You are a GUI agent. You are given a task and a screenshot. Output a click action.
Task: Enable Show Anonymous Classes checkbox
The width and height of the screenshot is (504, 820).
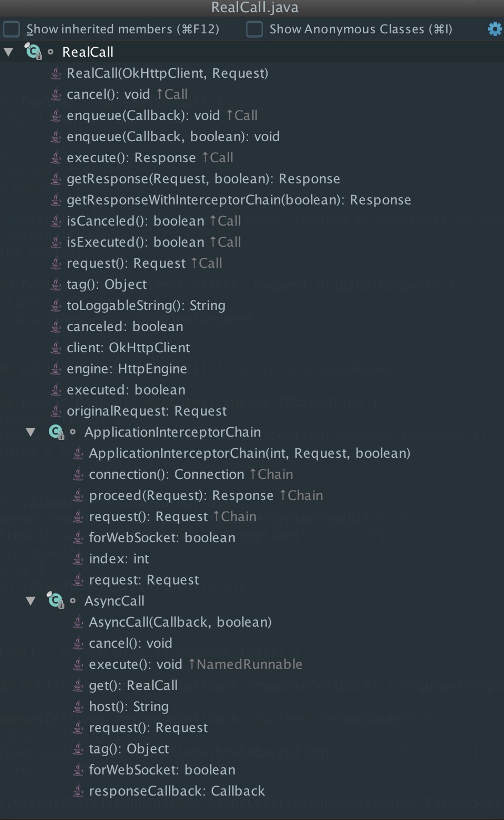pos(254,29)
